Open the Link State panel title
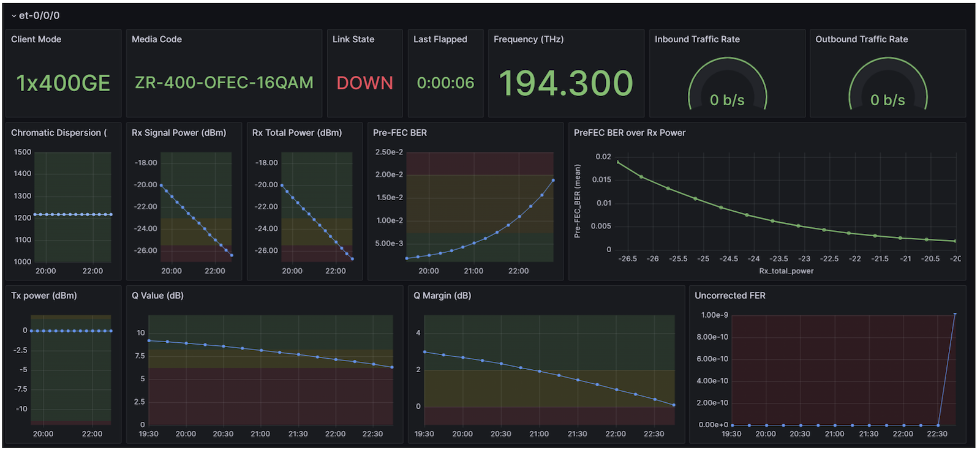The height and width of the screenshot is (453, 980). point(353,39)
